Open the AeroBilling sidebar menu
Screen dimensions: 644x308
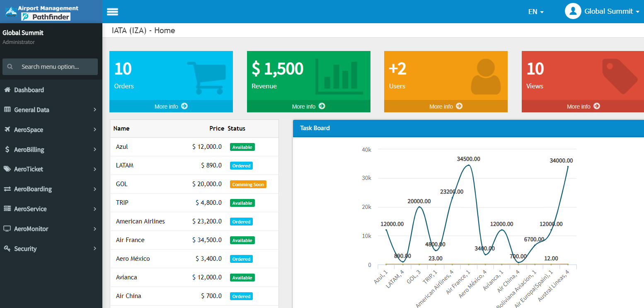(x=29, y=150)
